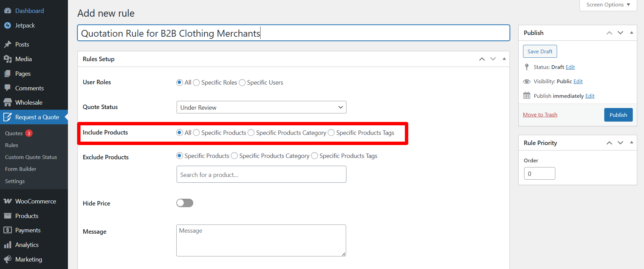
Task: Open Screen Options dropdown
Action: [x=608, y=5]
